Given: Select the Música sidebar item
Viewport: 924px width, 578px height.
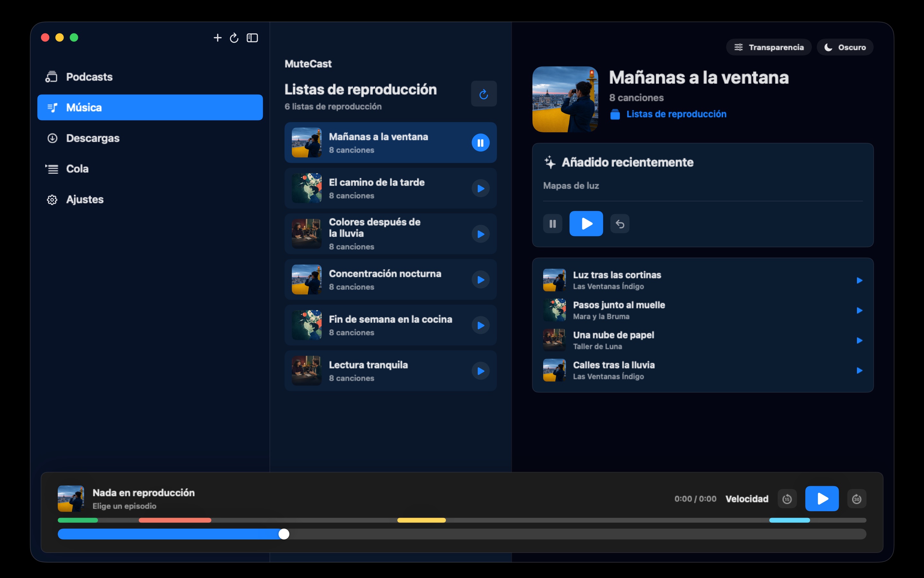Looking at the screenshot, I should coord(150,108).
